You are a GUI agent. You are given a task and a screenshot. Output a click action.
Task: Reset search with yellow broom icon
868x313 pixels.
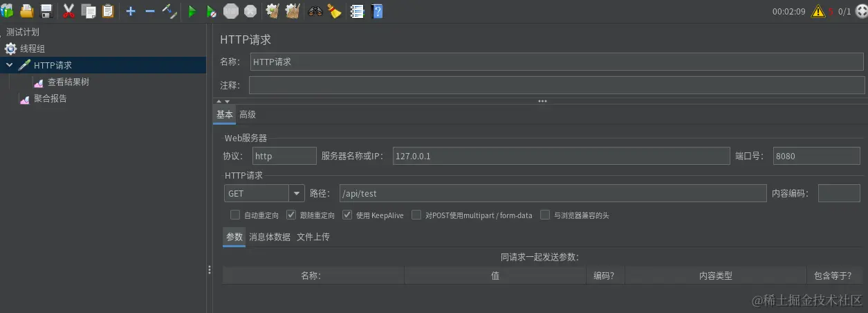[x=335, y=11]
